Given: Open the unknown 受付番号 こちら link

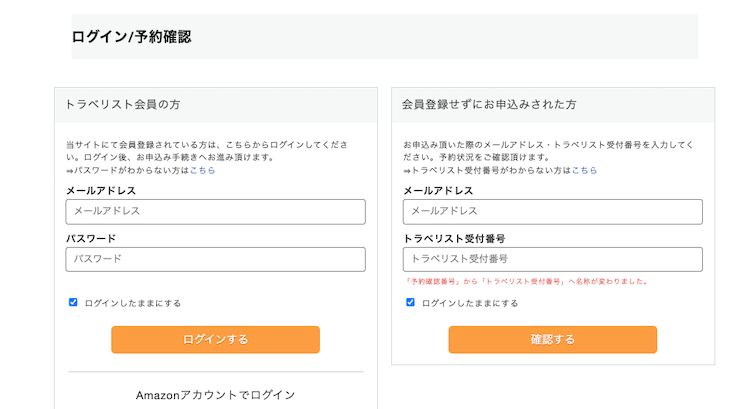Looking at the screenshot, I should click(586, 171).
